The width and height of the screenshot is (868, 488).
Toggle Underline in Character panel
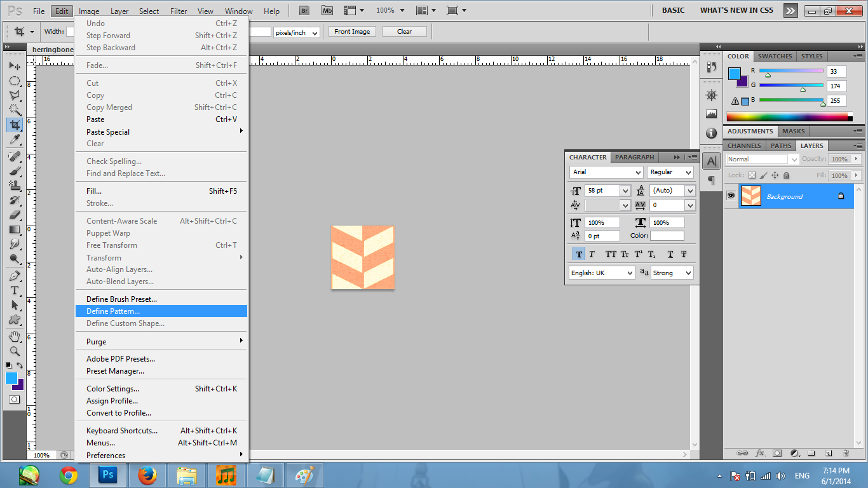coord(670,254)
